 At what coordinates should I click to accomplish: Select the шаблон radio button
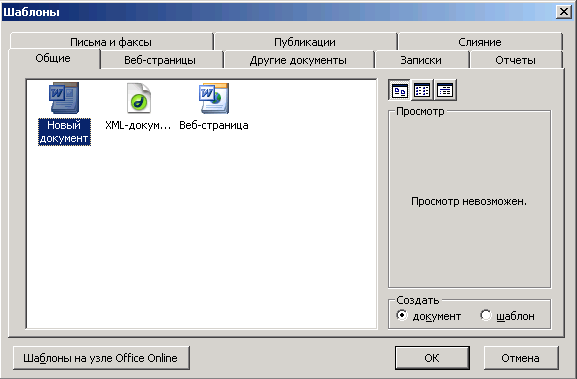pyautogui.click(x=486, y=315)
